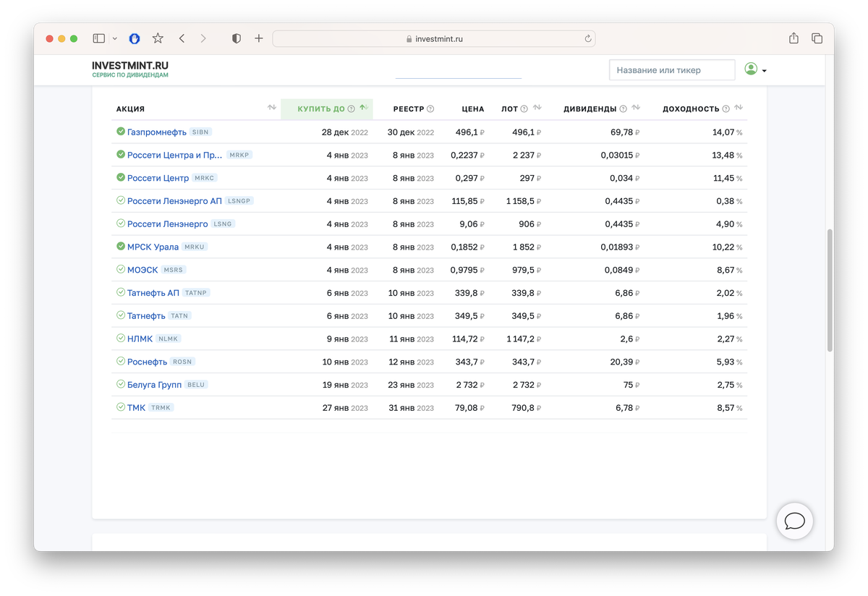This screenshot has width=868, height=596.
Task: Show help for Реестр question icon
Action: pyautogui.click(x=430, y=109)
